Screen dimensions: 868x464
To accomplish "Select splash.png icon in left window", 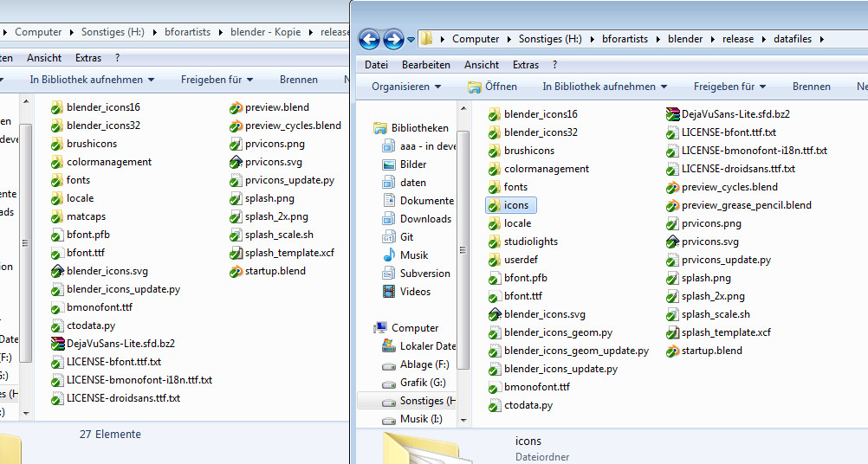I will (x=236, y=199).
